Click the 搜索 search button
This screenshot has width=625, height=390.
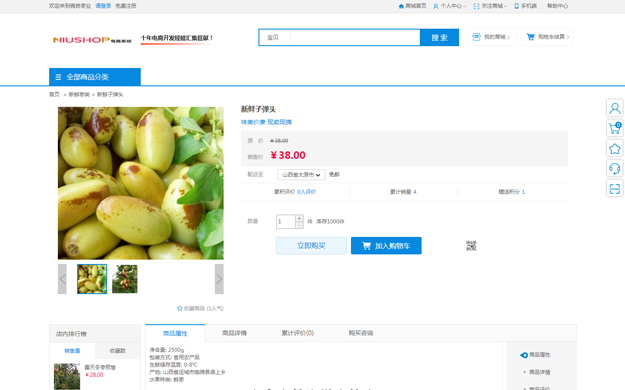point(439,37)
